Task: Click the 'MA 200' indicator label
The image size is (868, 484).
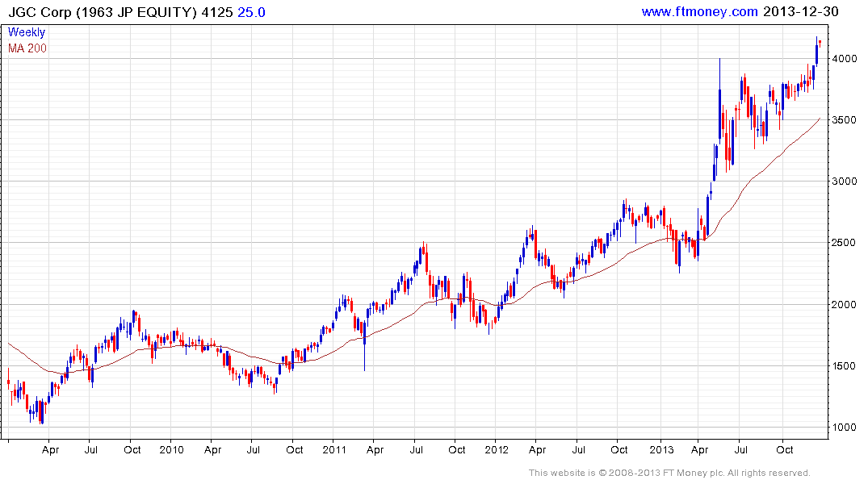Action: pyautogui.click(x=27, y=48)
